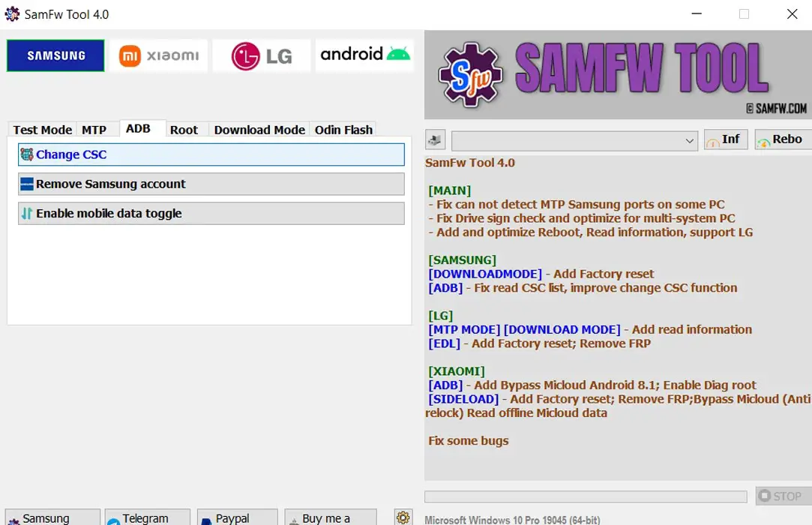Open the Test Mode tab
This screenshot has height=525, width=812.
pos(43,130)
